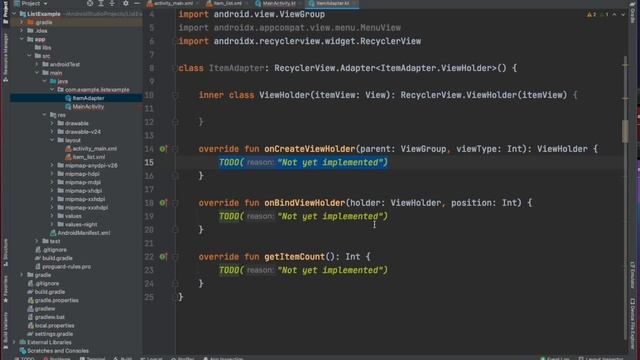This screenshot has width=640, height=360.
Task: Expand the drawable folder
Action: pos(52,123)
